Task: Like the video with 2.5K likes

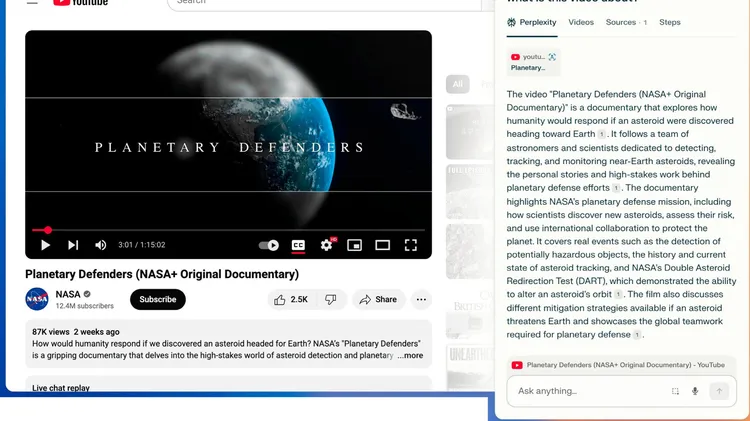Action: coord(291,299)
